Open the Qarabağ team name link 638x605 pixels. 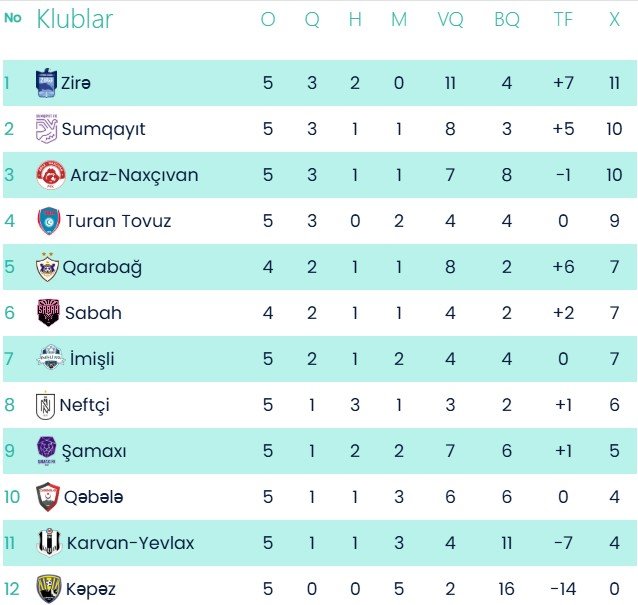pos(102,267)
